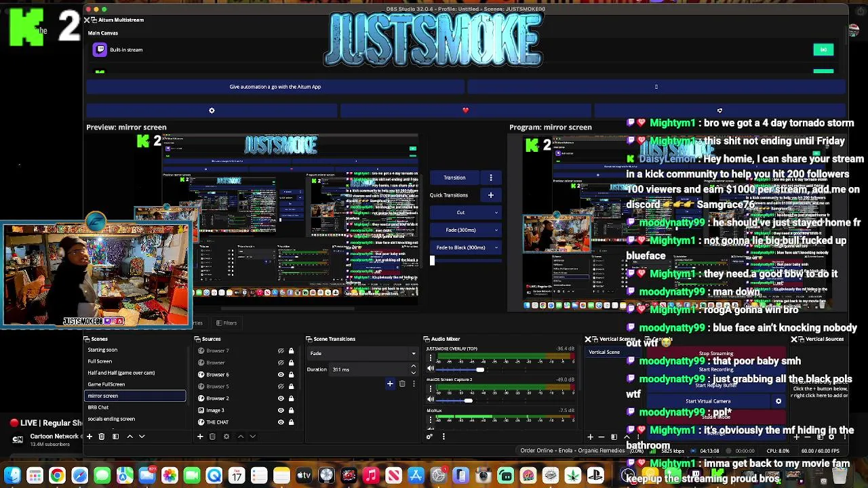Screen dimensions: 868x488
Task: Remove transition using Scene Transitions trash icon
Action: pos(402,384)
